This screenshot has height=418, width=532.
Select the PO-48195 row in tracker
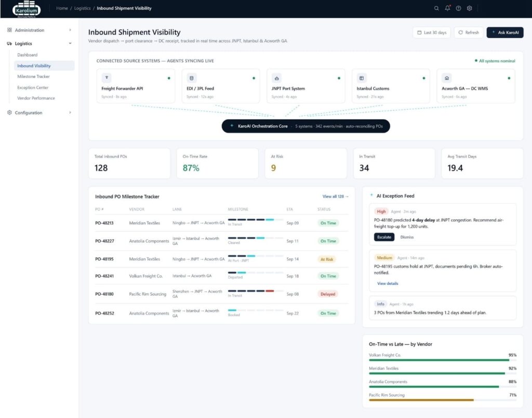tap(221, 259)
